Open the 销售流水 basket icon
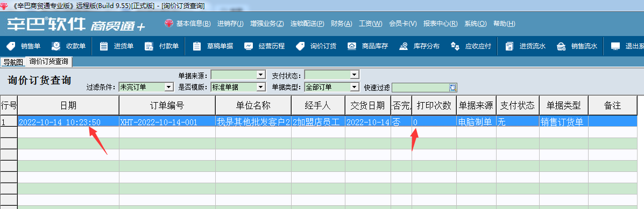 (x=561, y=46)
